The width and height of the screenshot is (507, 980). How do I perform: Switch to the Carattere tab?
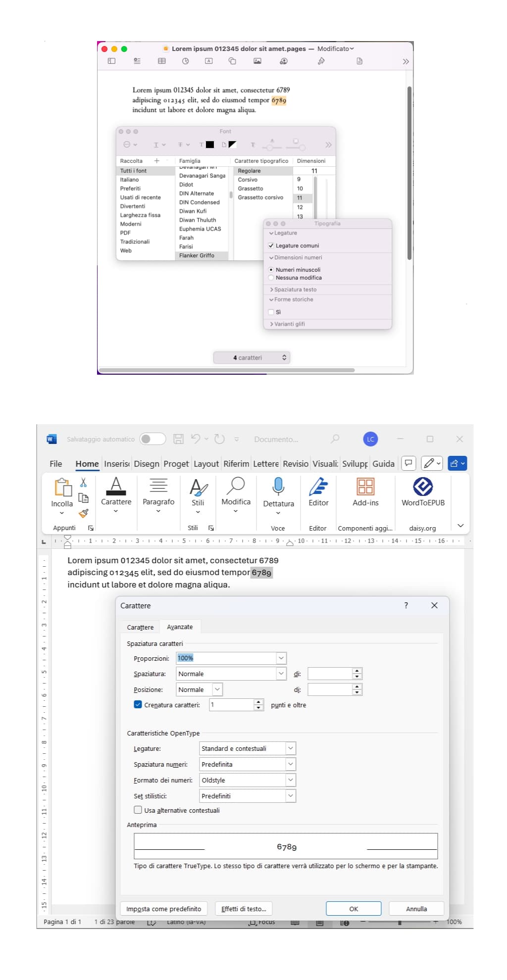[x=140, y=627]
